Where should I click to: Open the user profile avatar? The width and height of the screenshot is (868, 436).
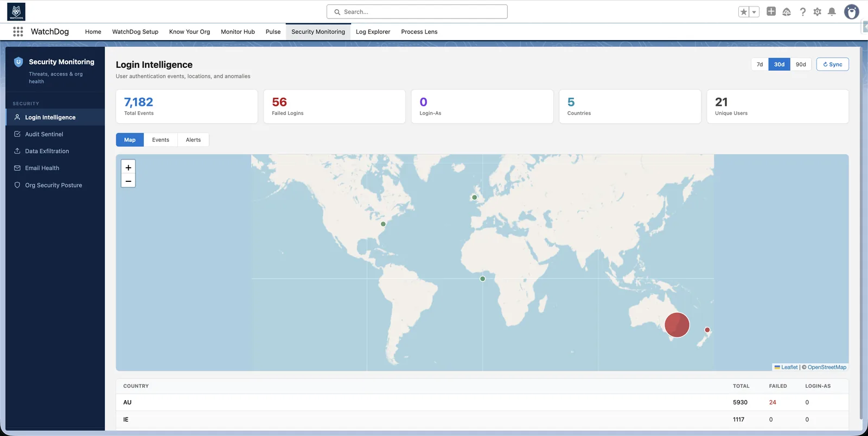[852, 11]
